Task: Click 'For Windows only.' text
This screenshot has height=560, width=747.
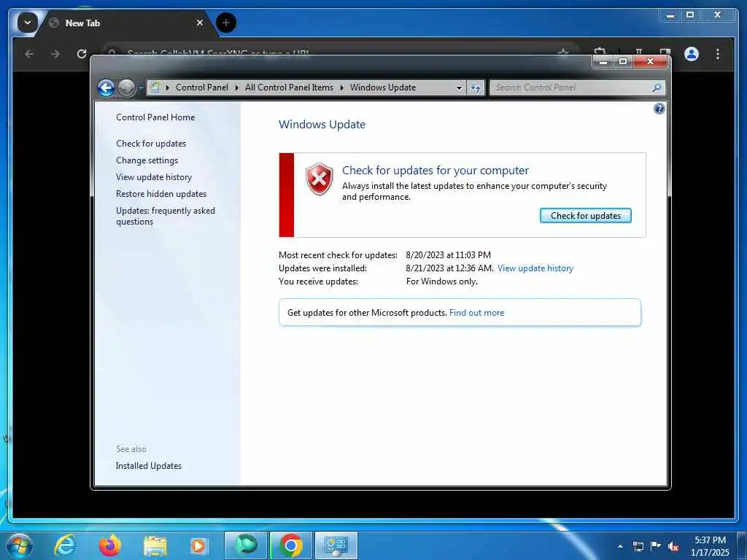Action: point(441,281)
